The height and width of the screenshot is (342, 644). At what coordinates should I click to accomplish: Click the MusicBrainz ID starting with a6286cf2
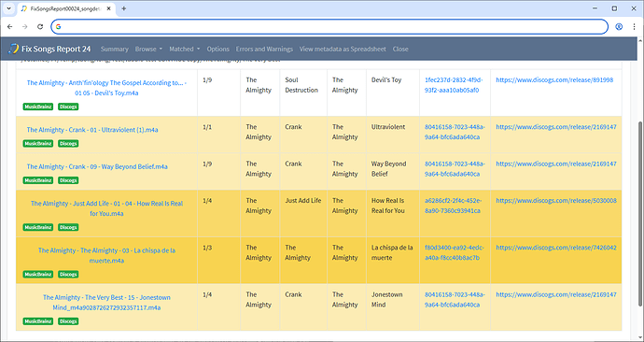click(x=455, y=206)
